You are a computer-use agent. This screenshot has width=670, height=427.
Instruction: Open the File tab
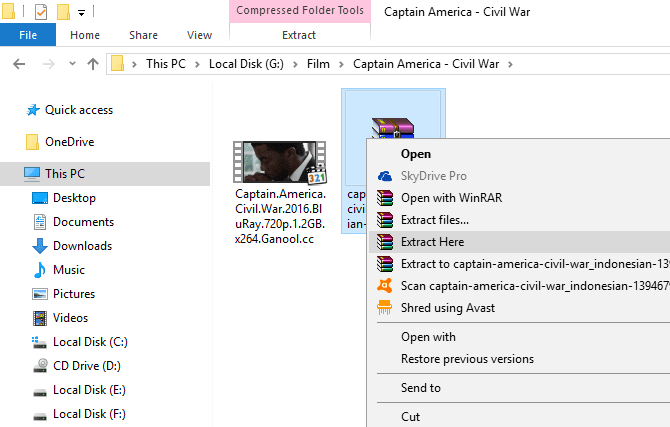click(x=28, y=35)
